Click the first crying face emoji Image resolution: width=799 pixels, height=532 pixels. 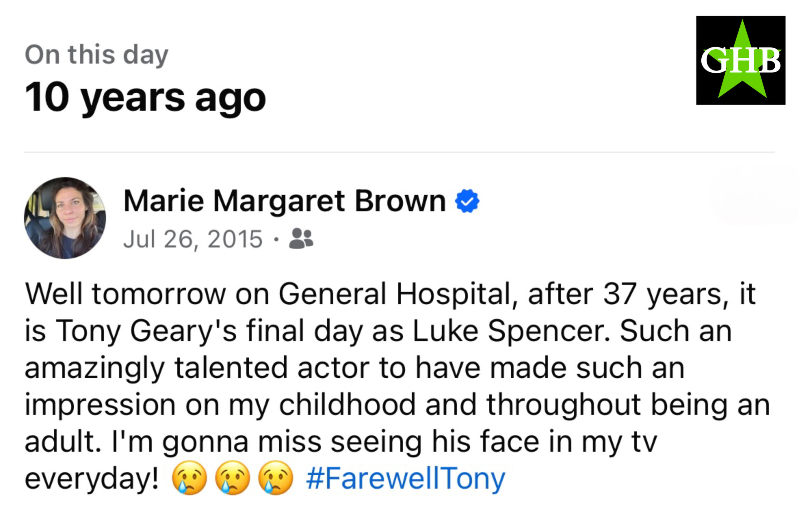click(x=189, y=478)
